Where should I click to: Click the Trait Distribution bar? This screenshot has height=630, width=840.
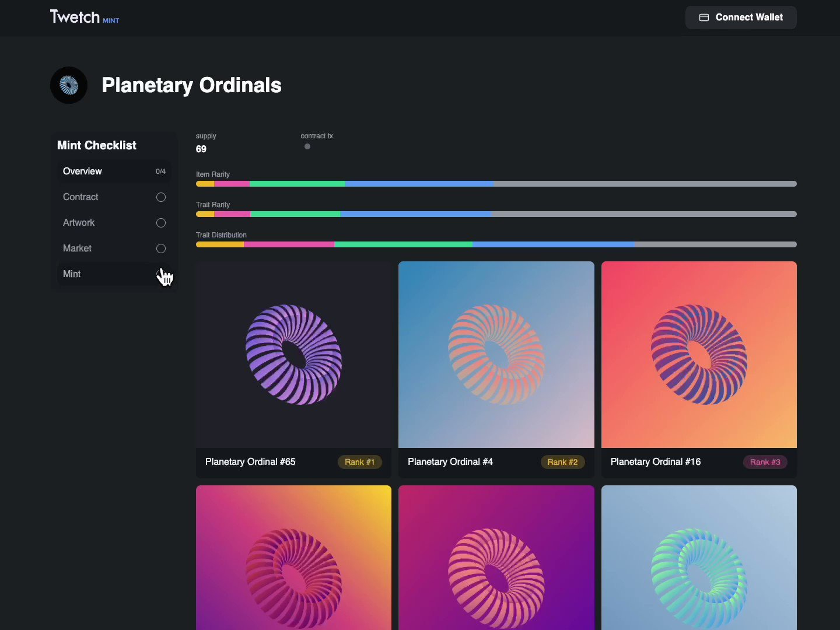[x=496, y=244]
